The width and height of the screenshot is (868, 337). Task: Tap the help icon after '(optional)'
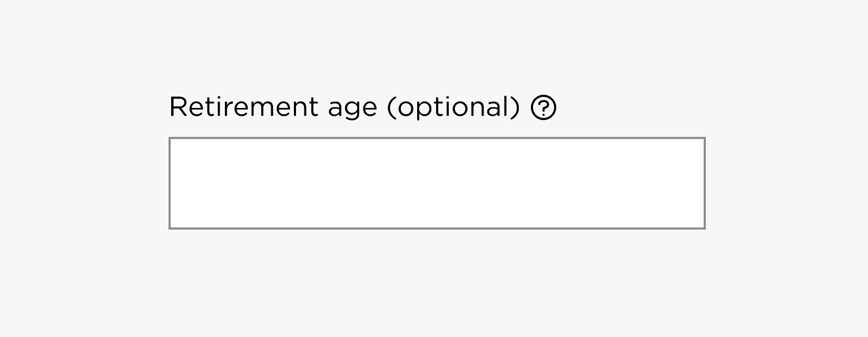pyautogui.click(x=544, y=108)
